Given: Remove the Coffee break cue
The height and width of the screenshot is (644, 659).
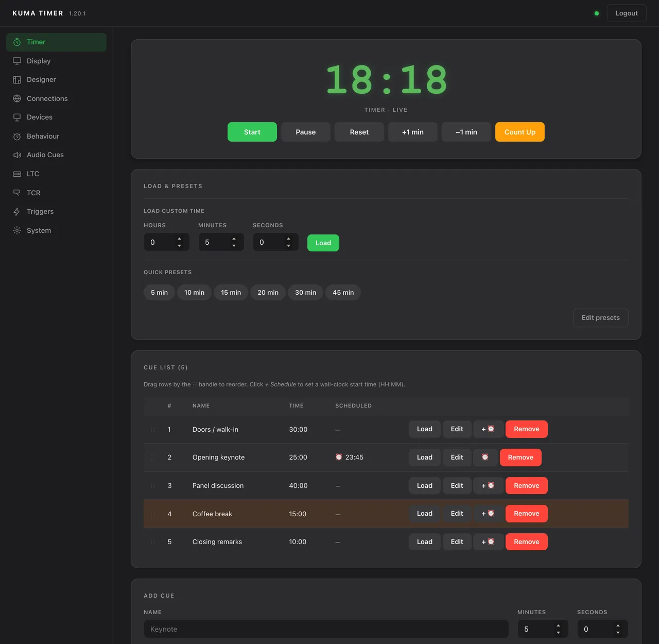Looking at the screenshot, I should click(527, 514).
